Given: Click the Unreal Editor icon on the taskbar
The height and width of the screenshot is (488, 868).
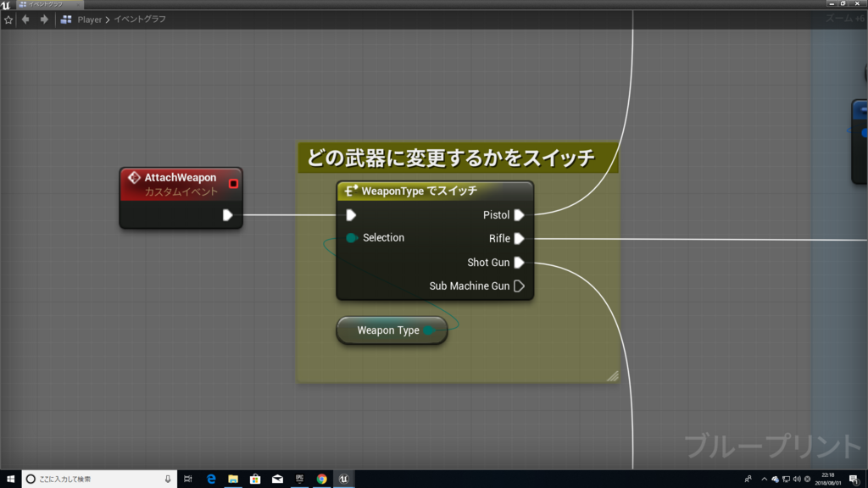Looking at the screenshot, I should [342, 479].
